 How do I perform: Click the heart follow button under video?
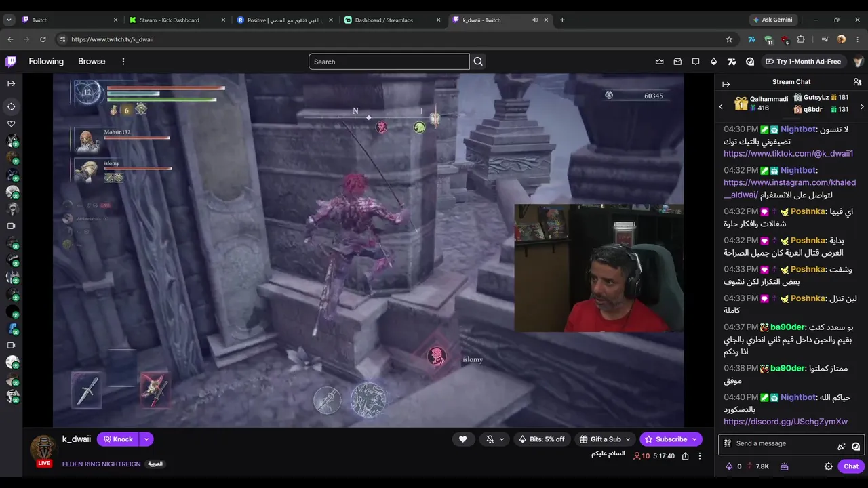pos(462,439)
